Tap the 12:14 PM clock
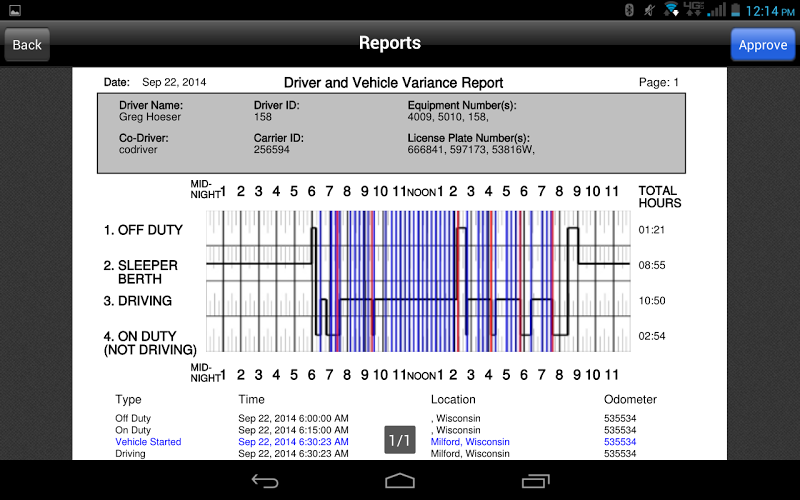The height and width of the screenshot is (500, 800). click(770, 10)
